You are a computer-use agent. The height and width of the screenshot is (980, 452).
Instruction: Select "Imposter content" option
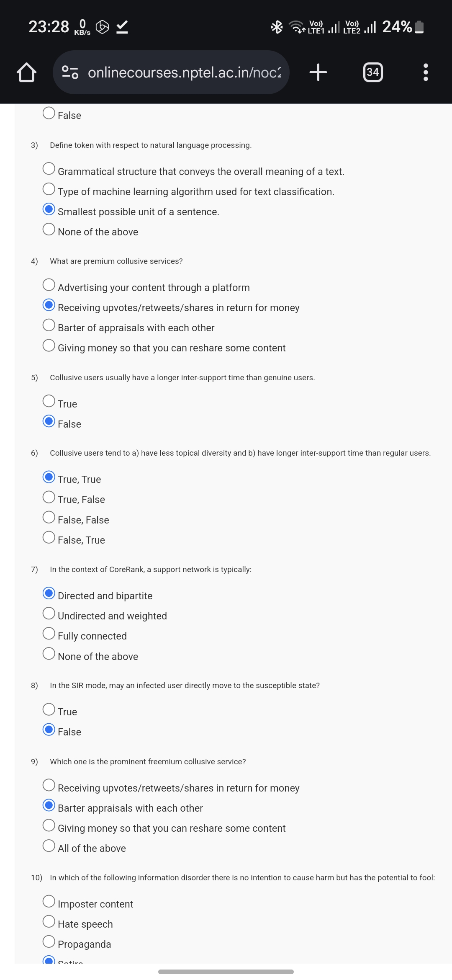click(49, 901)
